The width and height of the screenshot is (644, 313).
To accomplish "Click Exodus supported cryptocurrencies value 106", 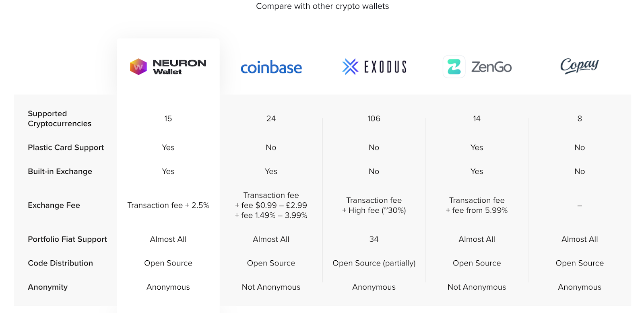I will point(374,119).
